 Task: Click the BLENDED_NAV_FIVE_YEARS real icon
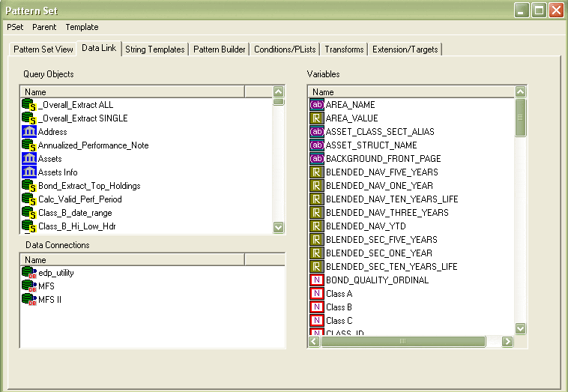(x=317, y=172)
